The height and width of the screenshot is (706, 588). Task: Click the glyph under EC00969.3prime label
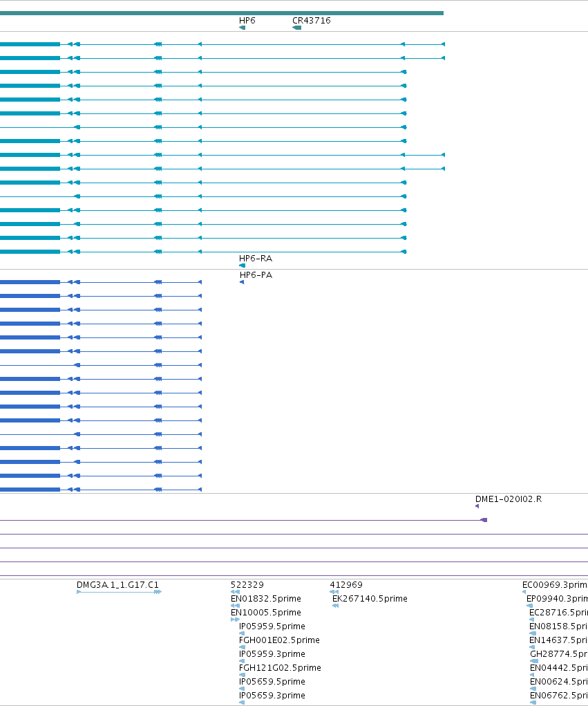point(524,592)
